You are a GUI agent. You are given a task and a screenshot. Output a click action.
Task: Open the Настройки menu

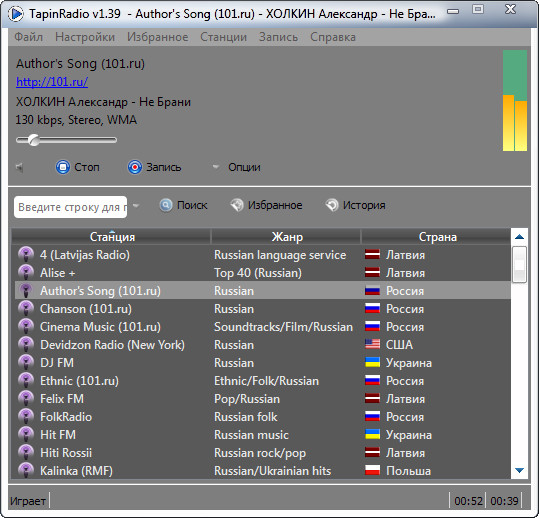85,37
